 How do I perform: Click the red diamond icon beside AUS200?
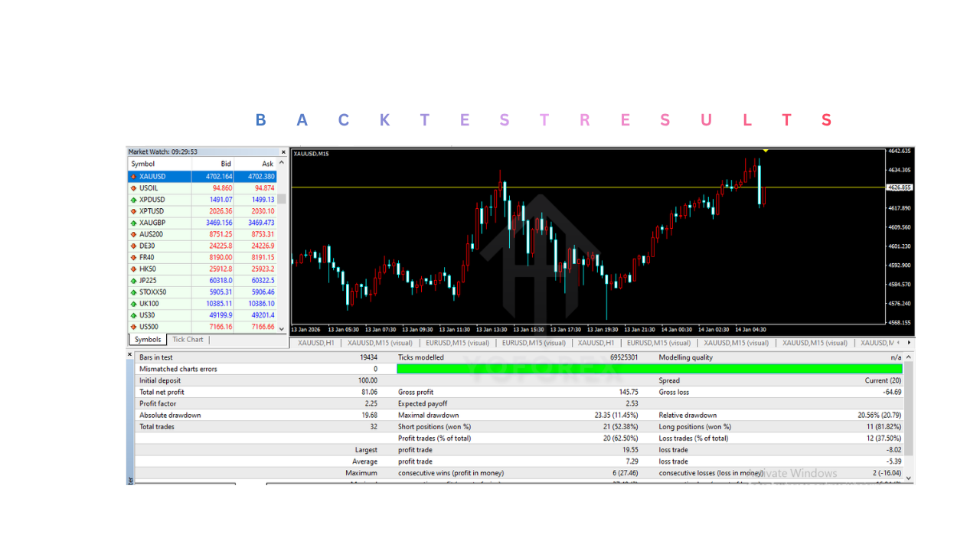(133, 233)
